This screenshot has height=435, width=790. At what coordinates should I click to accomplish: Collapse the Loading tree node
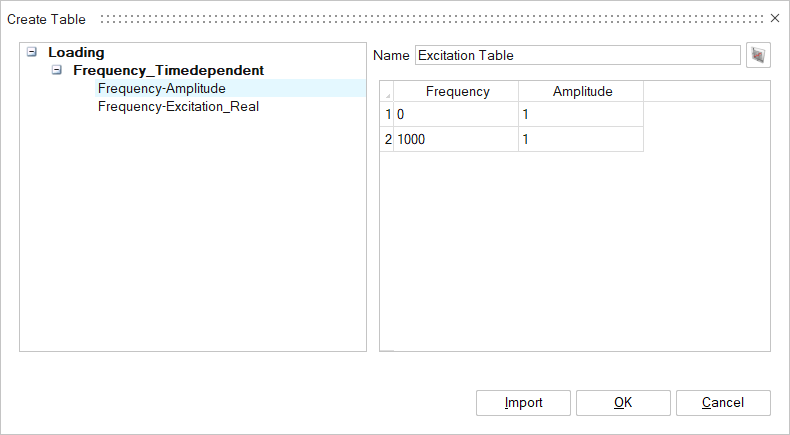click(33, 52)
